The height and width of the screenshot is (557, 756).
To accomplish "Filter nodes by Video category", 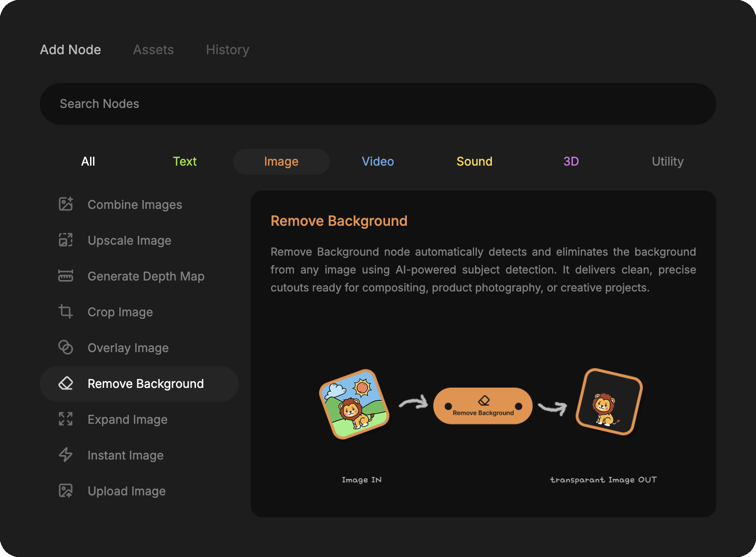I will click(378, 162).
